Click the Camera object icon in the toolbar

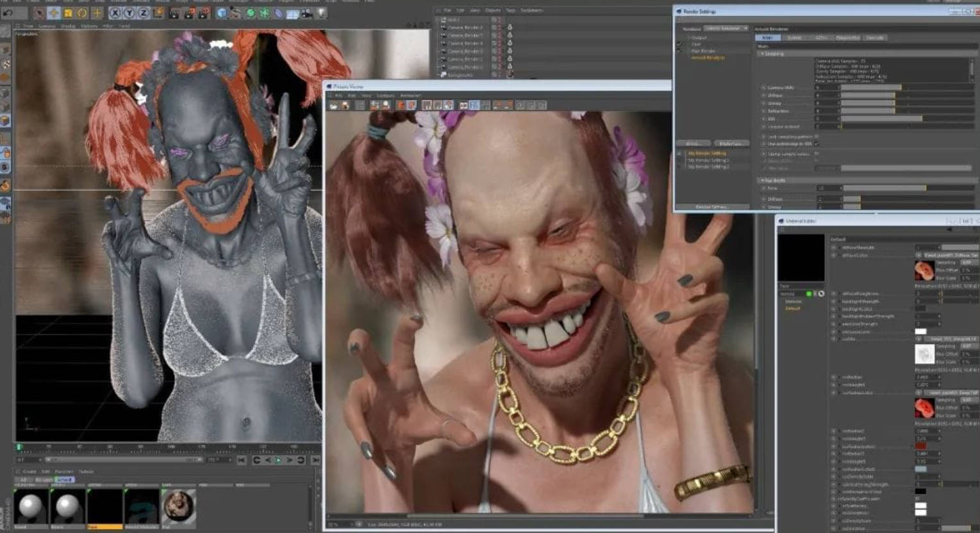(307, 13)
